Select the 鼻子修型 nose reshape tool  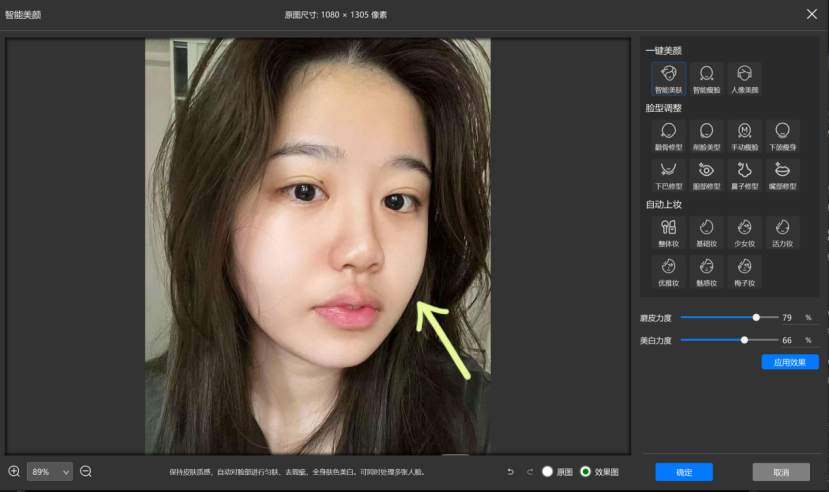pyautogui.click(x=744, y=175)
